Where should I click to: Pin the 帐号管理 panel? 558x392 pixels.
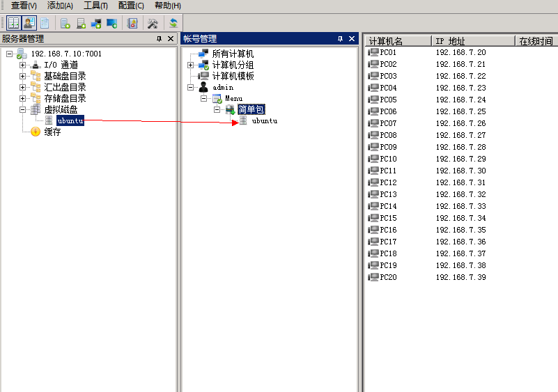[x=340, y=39]
